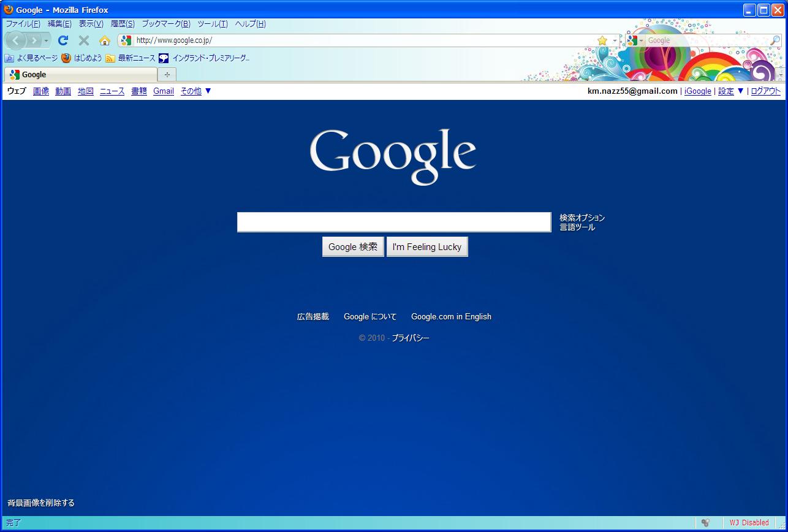This screenshot has width=788, height=532.
Task: Open the back/forward history dropdown arrow
Action: coord(47,40)
